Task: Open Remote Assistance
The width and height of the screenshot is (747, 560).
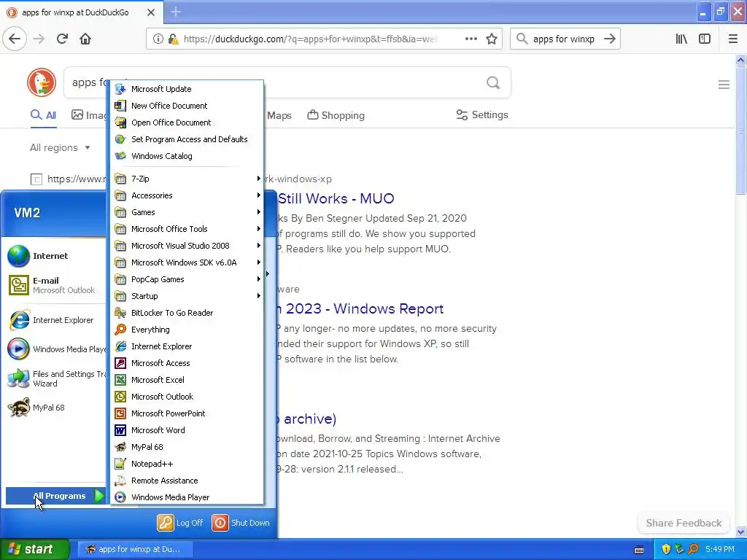Action: click(x=187, y=481)
